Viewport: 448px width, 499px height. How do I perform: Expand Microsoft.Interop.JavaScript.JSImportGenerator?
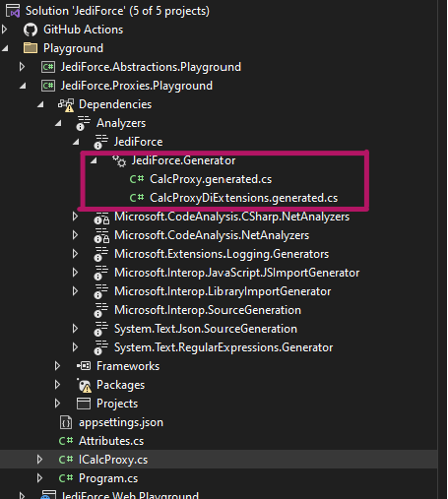pos(75,273)
